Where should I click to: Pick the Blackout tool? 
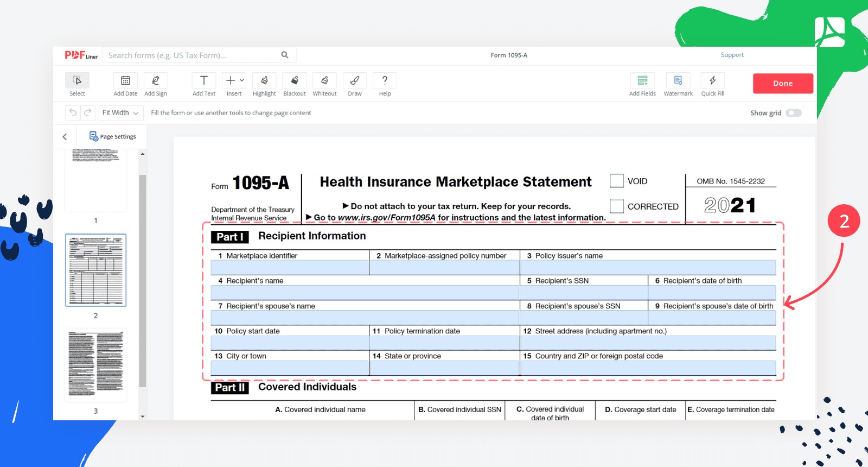pos(295,81)
